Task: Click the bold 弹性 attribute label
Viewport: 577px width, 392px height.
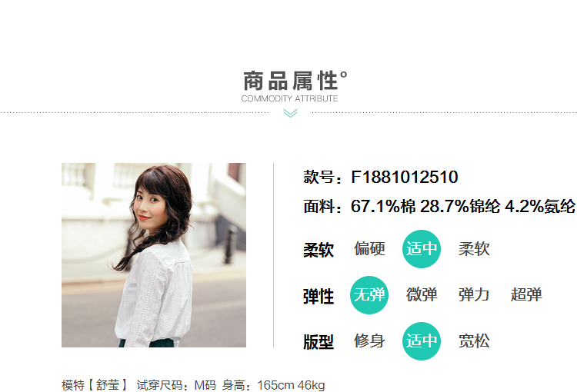Action: point(319,297)
